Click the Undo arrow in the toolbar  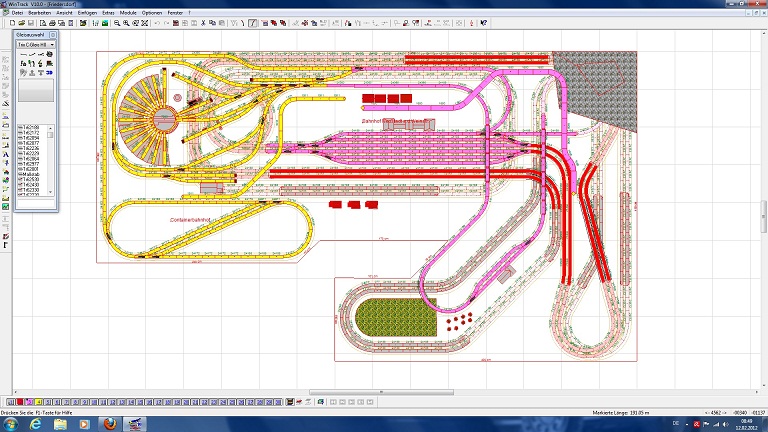point(157,22)
